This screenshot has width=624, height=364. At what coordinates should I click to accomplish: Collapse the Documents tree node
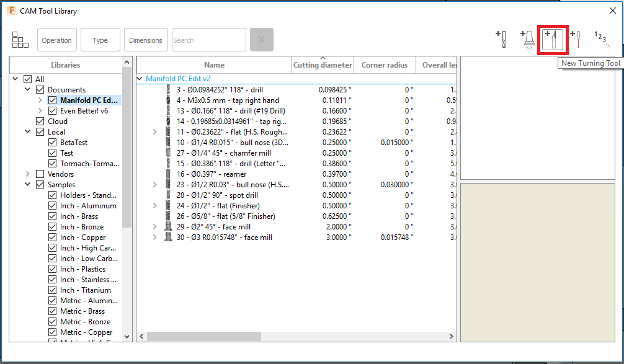pyautogui.click(x=28, y=89)
